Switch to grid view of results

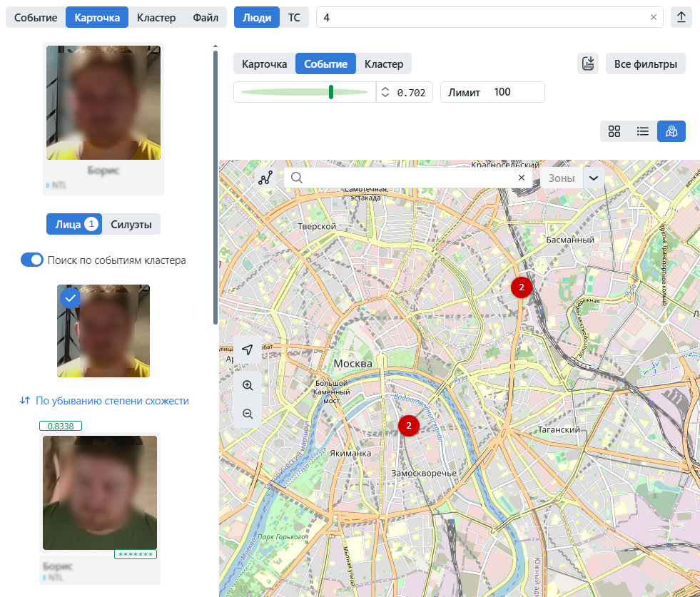coord(614,131)
